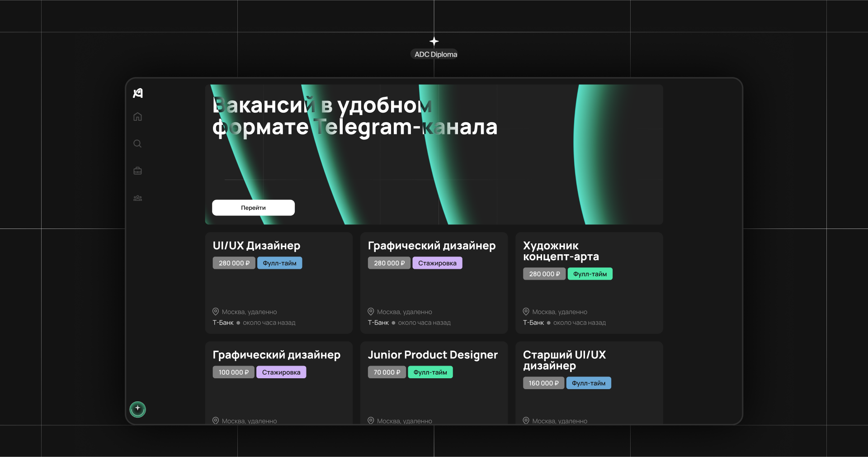Click green Фулл-тайм tag on Художник концепт-арта
Image resolution: width=868 pixels, height=457 pixels.
(x=590, y=274)
